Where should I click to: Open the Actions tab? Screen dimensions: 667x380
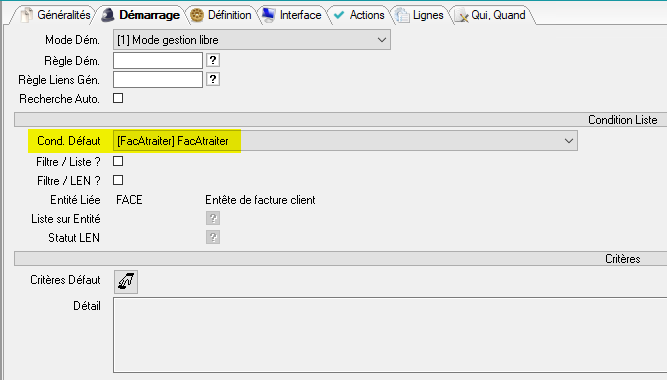tap(359, 15)
